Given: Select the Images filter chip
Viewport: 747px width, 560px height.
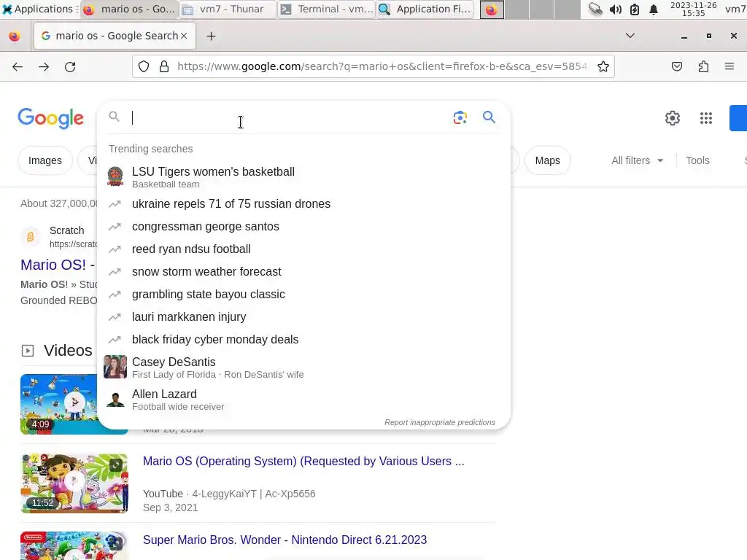Looking at the screenshot, I should (44, 160).
